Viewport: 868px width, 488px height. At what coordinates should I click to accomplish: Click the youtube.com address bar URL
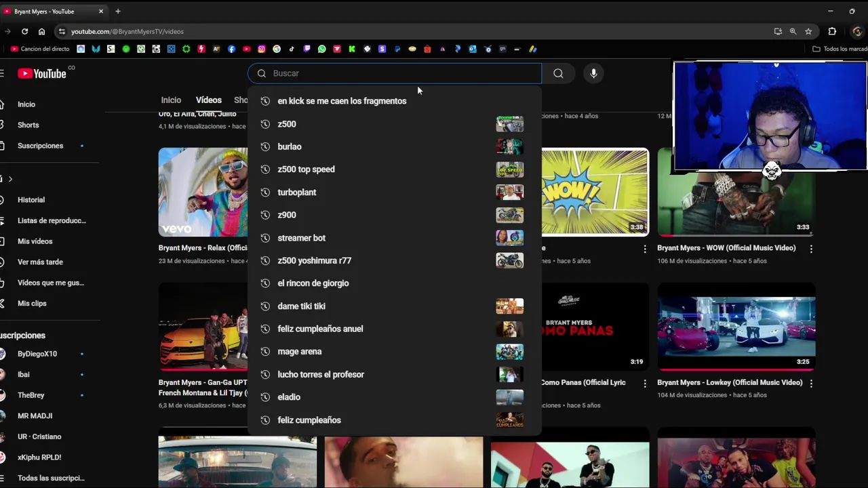(x=127, y=31)
